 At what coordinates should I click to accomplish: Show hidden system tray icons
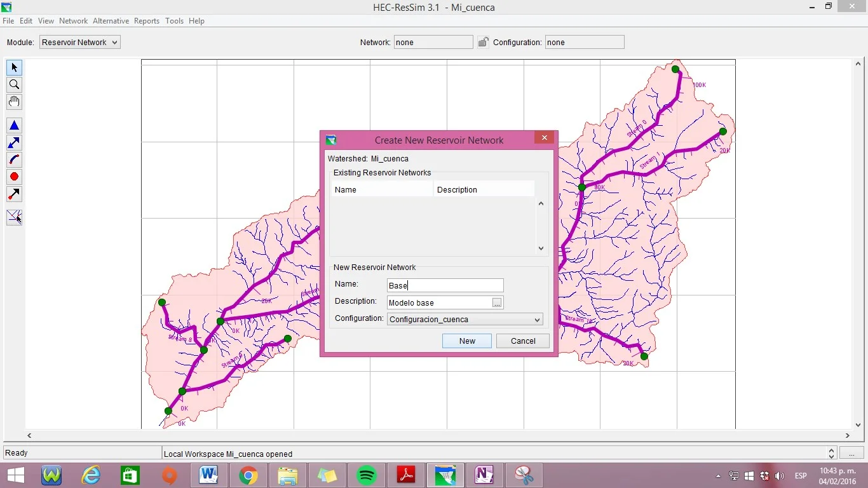719,476
